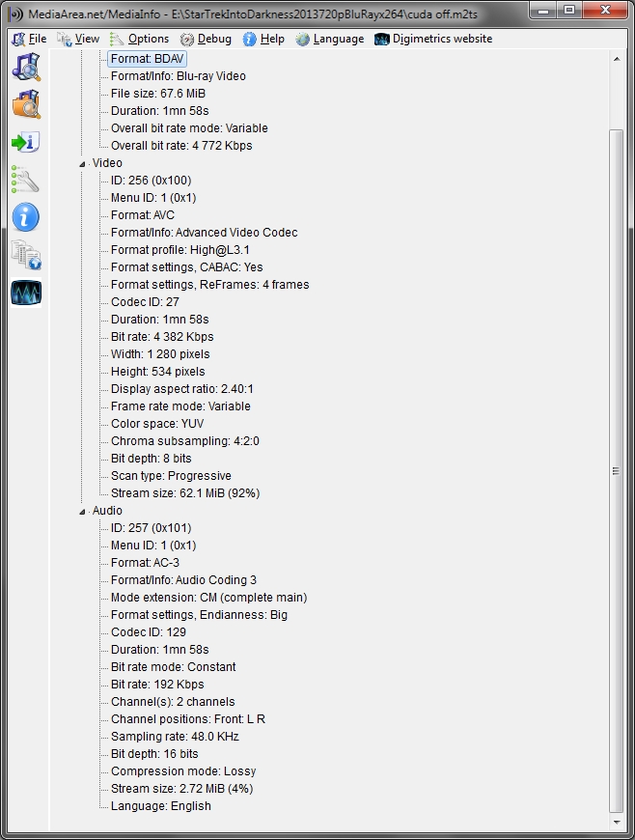Screen dimensions: 635x840
Task: Click the Export green arrow sidebar icon
Action: [x=26, y=142]
